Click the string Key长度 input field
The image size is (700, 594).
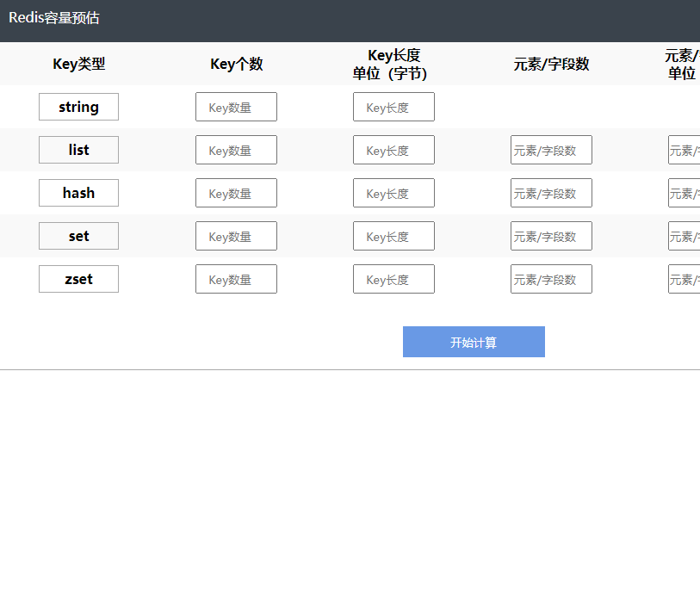point(393,107)
